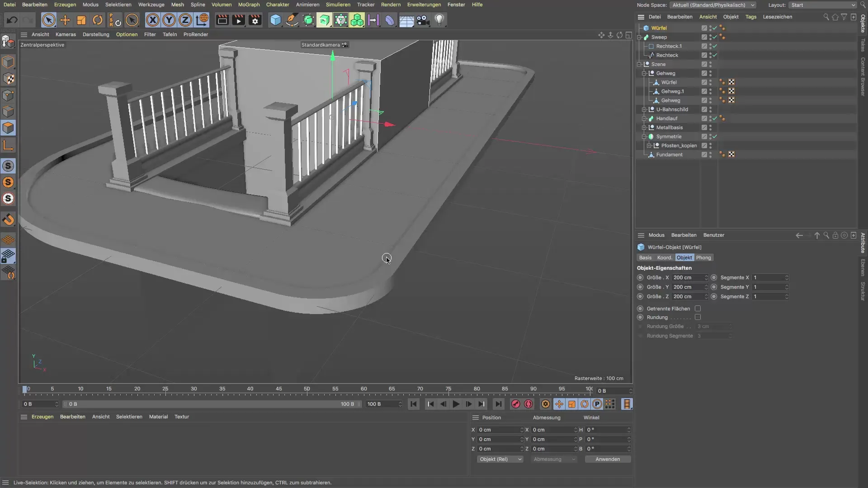This screenshot has height=488, width=868.
Task: Click the Segmente X stepper arrows
Action: [787, 277]
